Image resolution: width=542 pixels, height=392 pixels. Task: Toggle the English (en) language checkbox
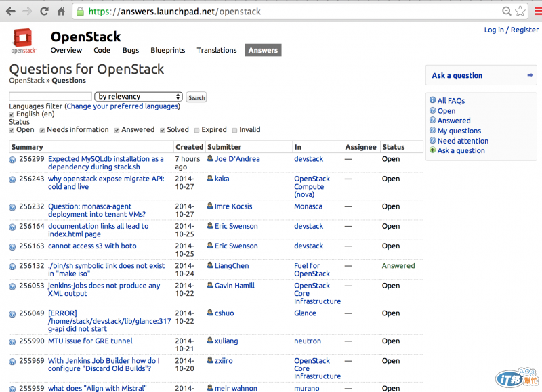point(12,114)
